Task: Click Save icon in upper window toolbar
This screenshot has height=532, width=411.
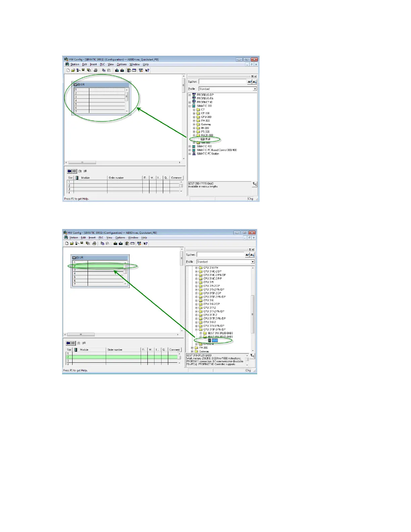Action: 83,70
